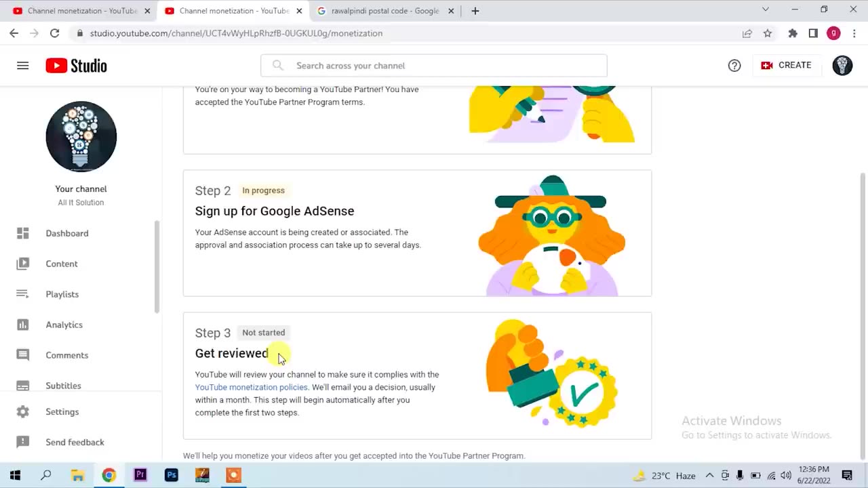Click the In progress status badge
The height and width of the screenshot is (488, 868).
pyautogui.click(x=264, y=190)
